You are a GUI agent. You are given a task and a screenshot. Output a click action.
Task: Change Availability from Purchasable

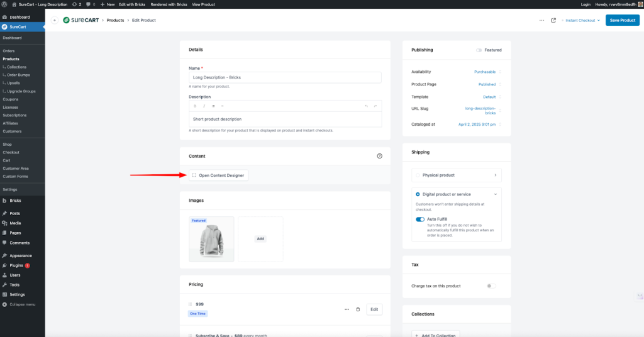484,72
